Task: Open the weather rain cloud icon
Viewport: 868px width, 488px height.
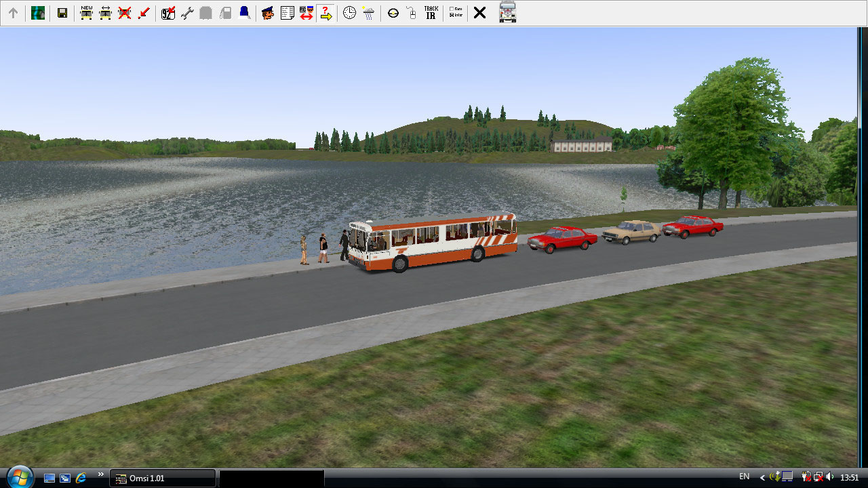Action: click(368, 13)
